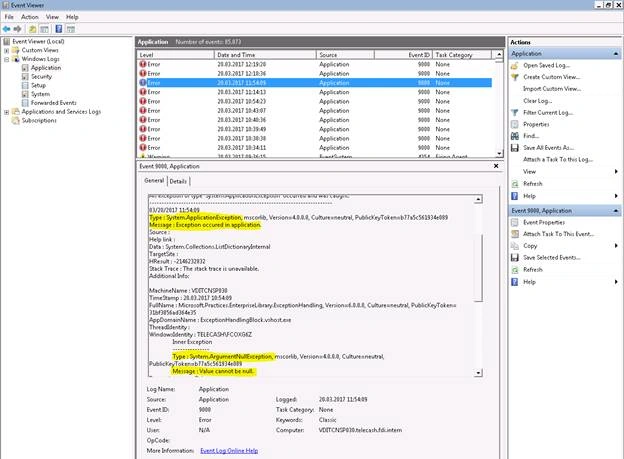Click the Forward arrow toolbar icon
Viewport: 624px width, 459px height.
[18, 29]
